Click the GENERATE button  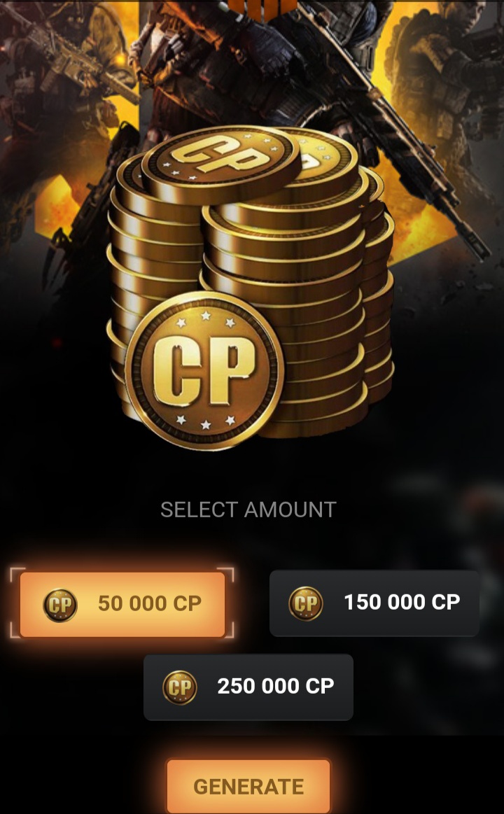[248, 786]
